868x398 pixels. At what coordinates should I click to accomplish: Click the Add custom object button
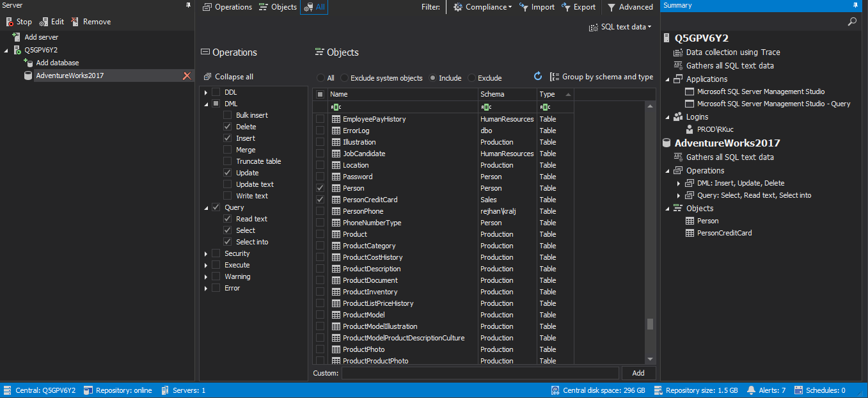tap(638, 373)
